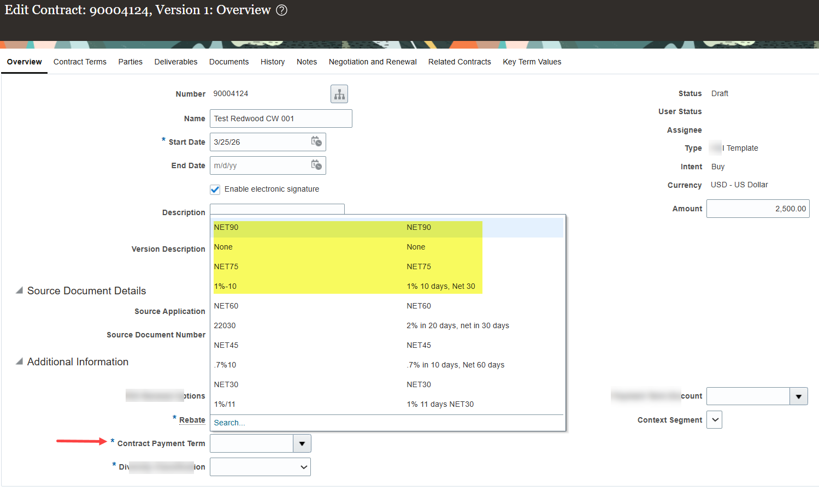819x504 pixels.
Task: Open the Key Term Values tab
Action: (x=532, y=62)
